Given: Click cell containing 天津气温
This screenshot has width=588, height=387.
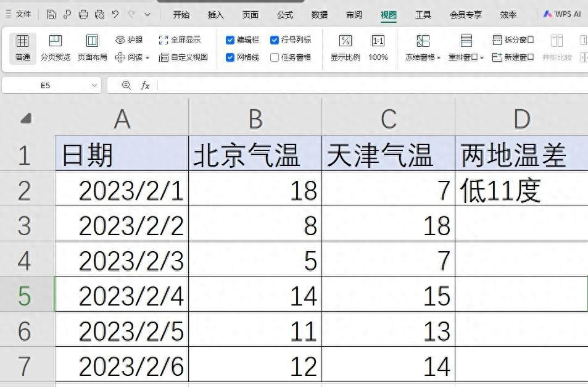Looking at the screenshot, I should (389, 154).
